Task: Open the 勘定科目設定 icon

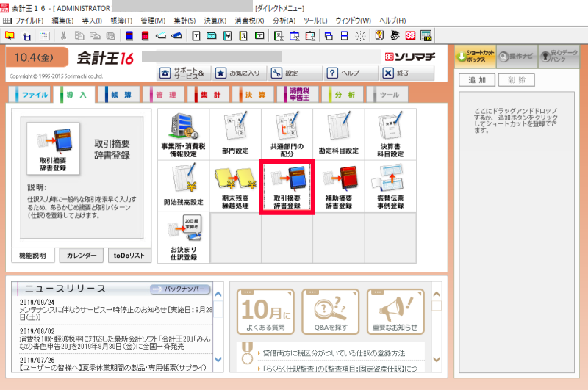Action: click(338, 134)
